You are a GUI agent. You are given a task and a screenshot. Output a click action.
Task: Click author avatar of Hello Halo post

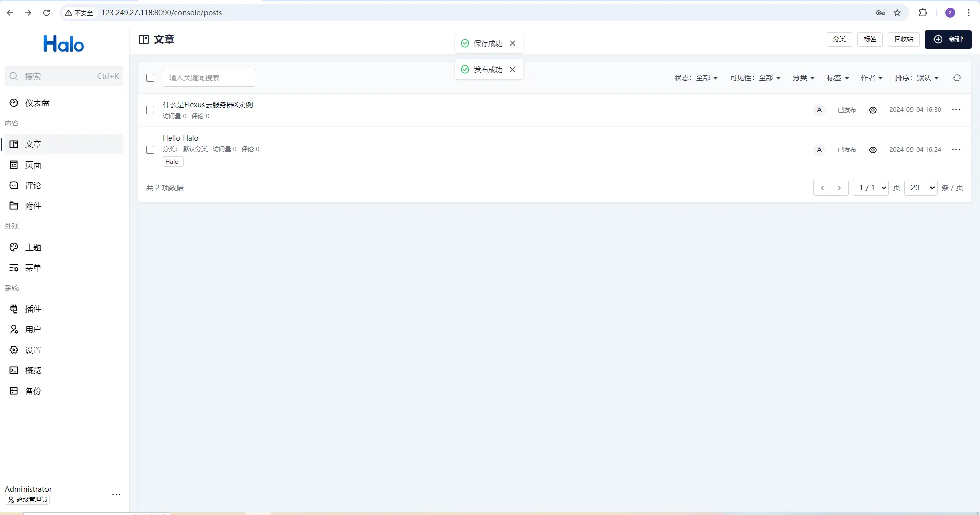[819, 150]
